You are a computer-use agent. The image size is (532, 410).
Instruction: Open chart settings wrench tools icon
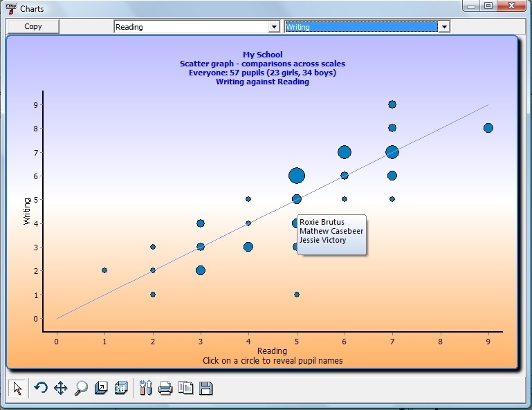pyautogui.click(x=146, y=388)
